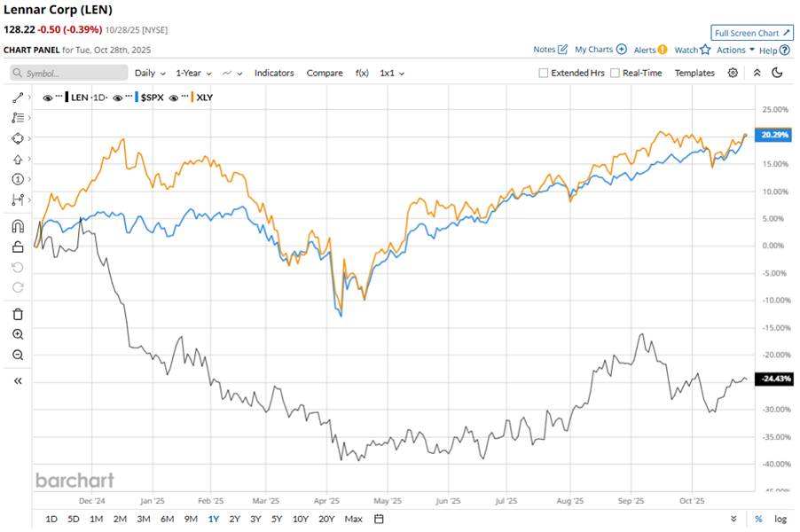
Task: Open the Fibonacci tools group icon
Action: pyautogui.click(x=18, y=118)
